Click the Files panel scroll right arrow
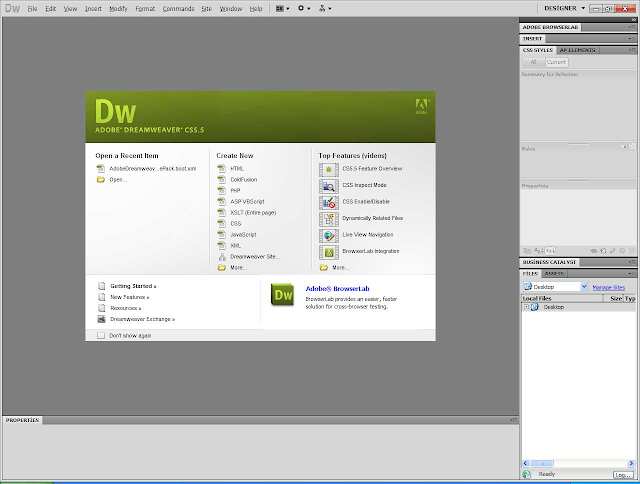 point(631,463)
